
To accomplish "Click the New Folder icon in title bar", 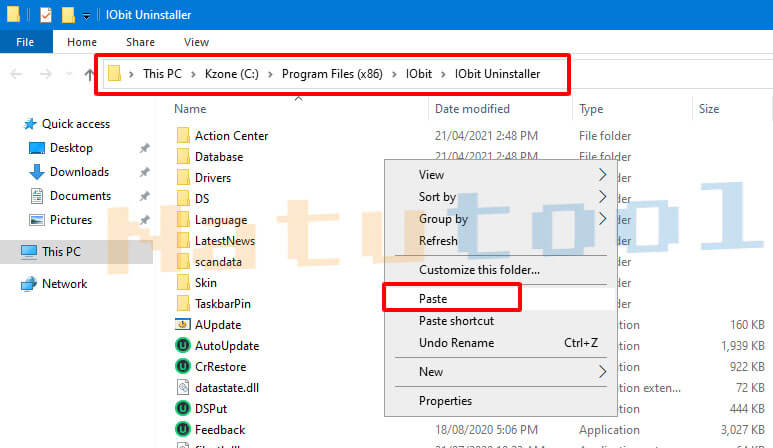I will click(x=68, y=15).
